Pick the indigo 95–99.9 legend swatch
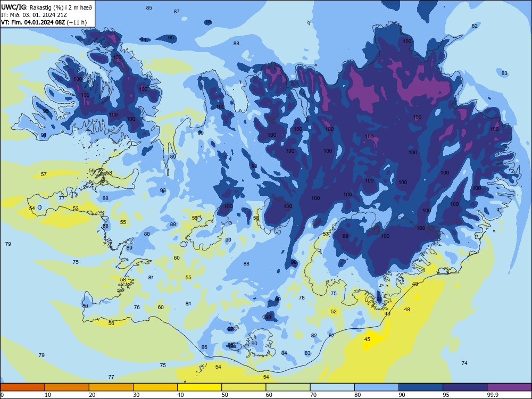The height and width of the screenshot is (399, 532). (465, 387)
